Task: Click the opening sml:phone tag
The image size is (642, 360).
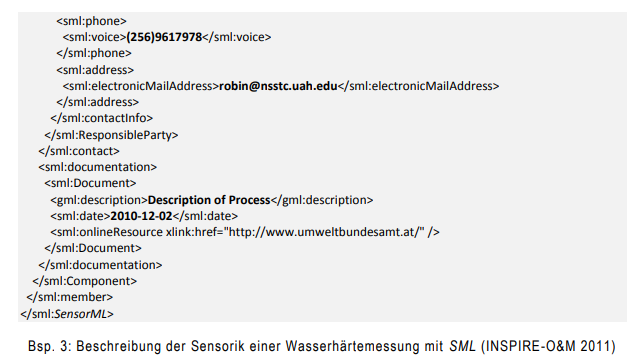Action: (92, 21)
